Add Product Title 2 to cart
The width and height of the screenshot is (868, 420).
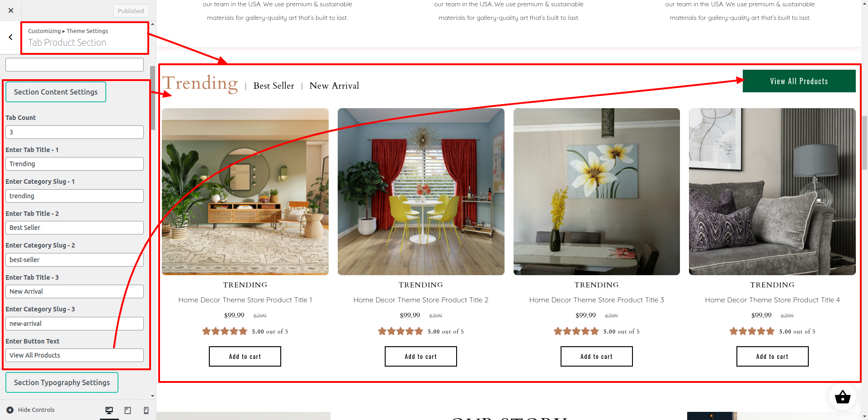pos(420,356)
